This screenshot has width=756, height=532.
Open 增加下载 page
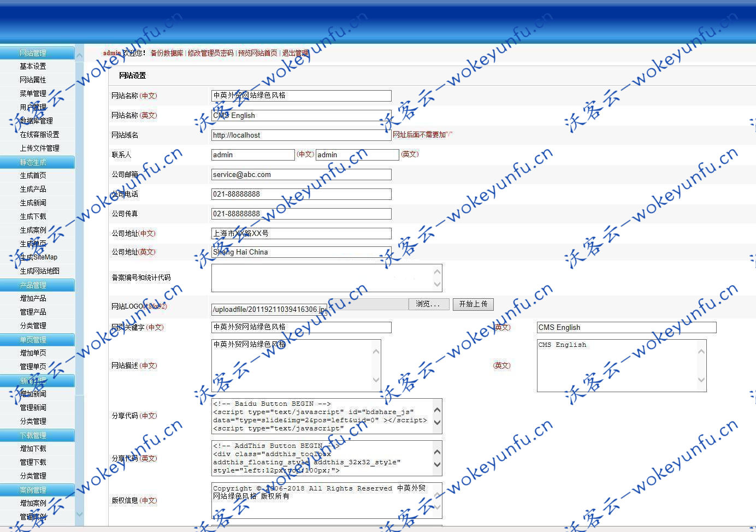pyautogui.click(x=33, y=448)
